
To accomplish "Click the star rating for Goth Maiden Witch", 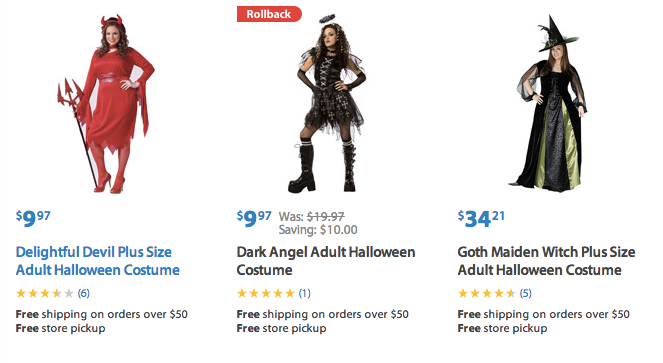I will pos(487,293).
